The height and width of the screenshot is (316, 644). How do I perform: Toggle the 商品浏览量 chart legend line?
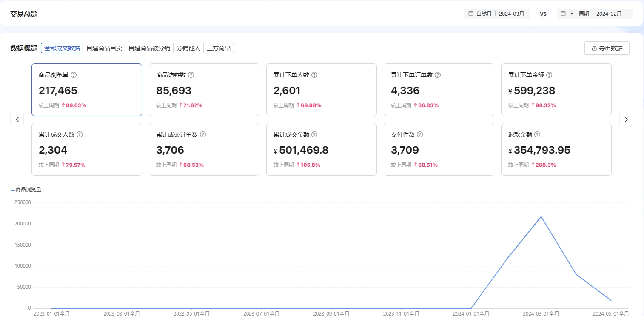[x=26, y=190]
